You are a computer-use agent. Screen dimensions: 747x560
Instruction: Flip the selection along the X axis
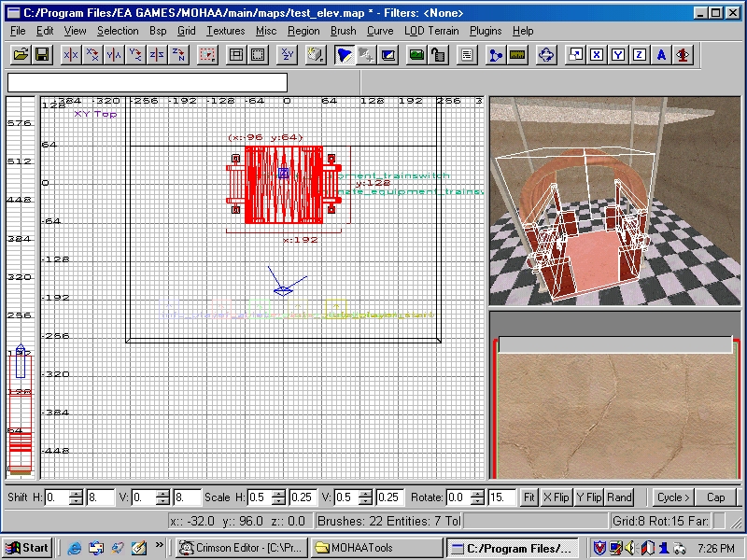click(70, 55)
